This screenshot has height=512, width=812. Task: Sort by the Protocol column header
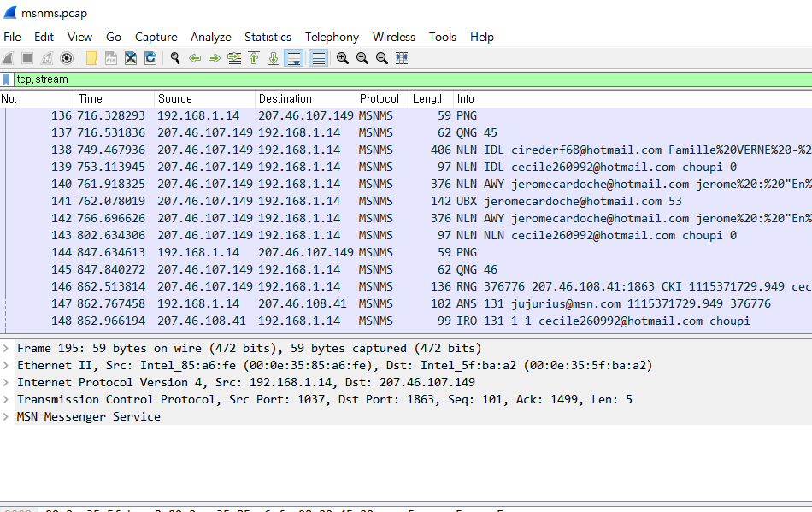click(382, 98)
